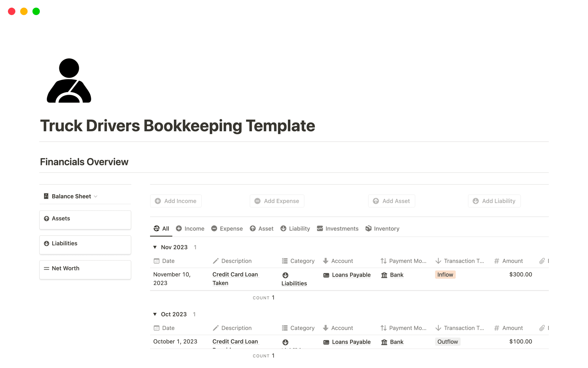This screenshot has width=588, height=368.
Task: Click the paperclip attachment column icon
Action: [x=541, y=261]
